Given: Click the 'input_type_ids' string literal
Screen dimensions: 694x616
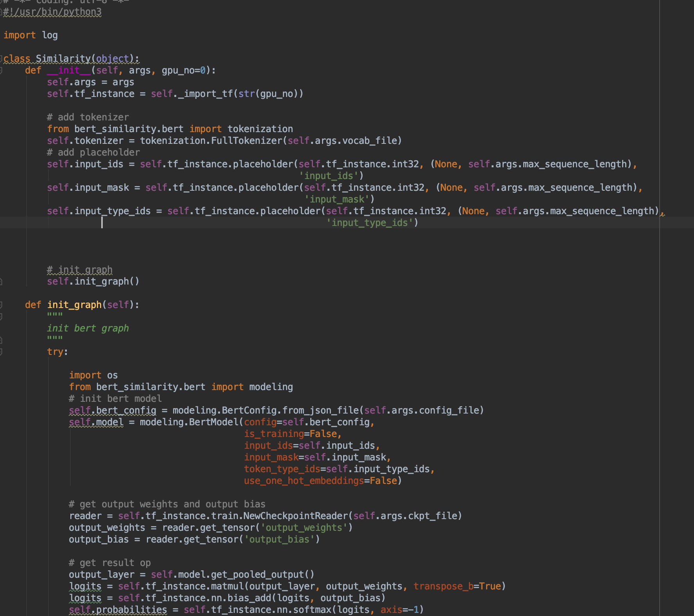Looking at the screenshot, I should (370, 223).
